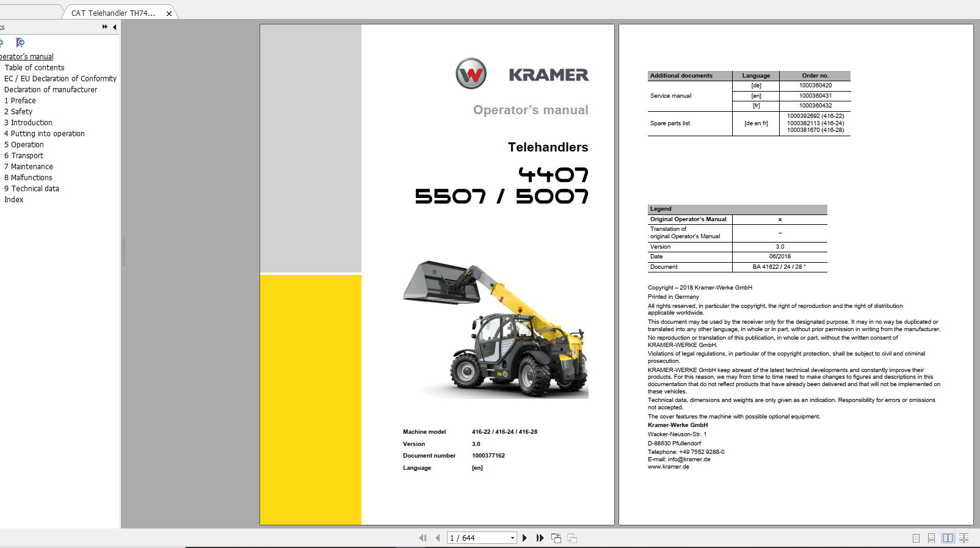This screenshot has width=980, height=548.
Task: Jump to the 2 Safety bookmark
Action: [x=18, y=112]
